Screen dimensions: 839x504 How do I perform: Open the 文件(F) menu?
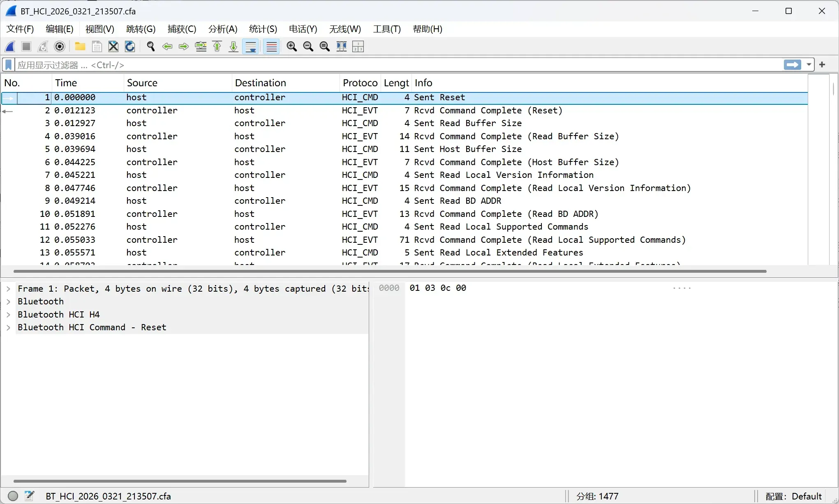tap(20, 29)
